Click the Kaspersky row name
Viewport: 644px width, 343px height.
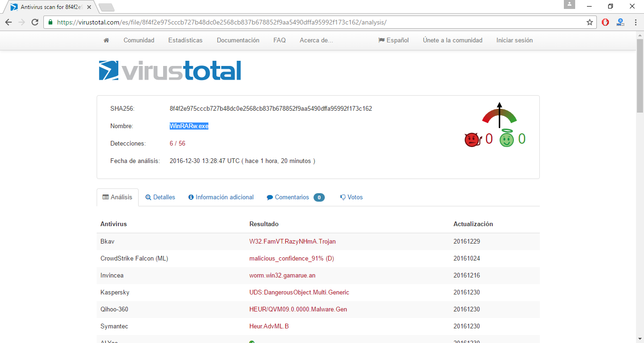(115, 293)
